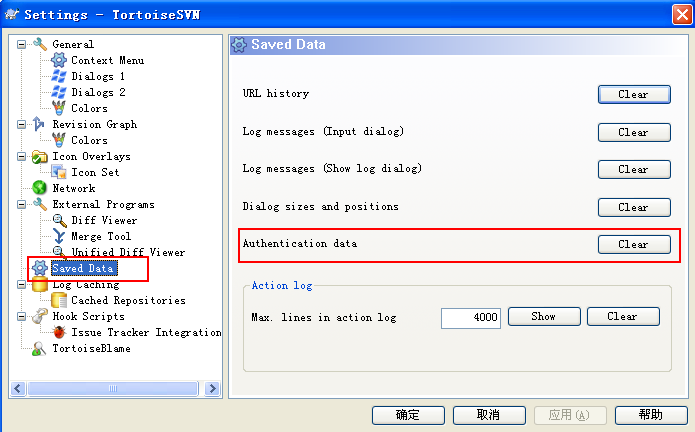Open the Diff Viewer settings

[104, 220]
